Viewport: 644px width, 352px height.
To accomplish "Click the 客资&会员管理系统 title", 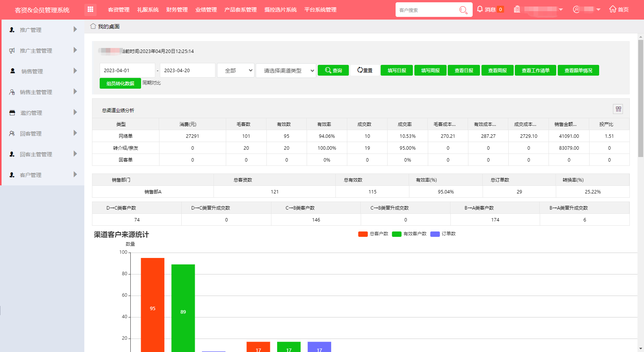I will pos(42,10).
